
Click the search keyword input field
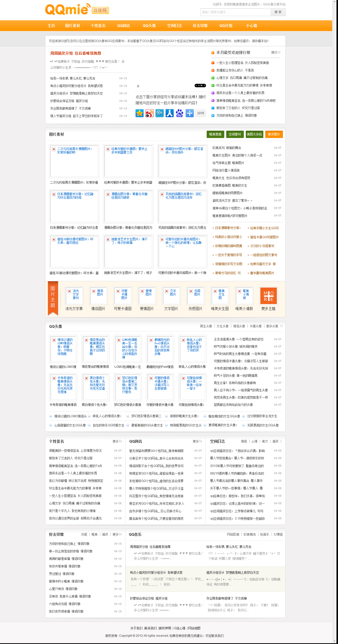[236, 12]
